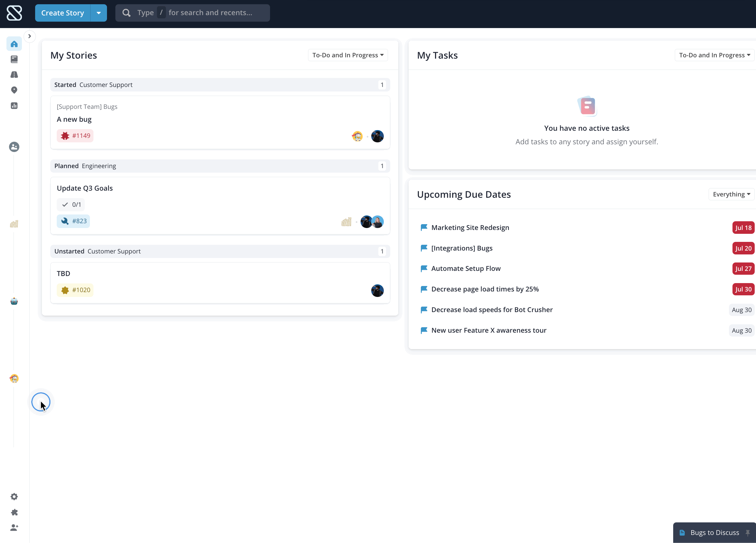Click the Settings gear icon in sidebar
This screenshot has width=756, height=543.
point(14,497)
